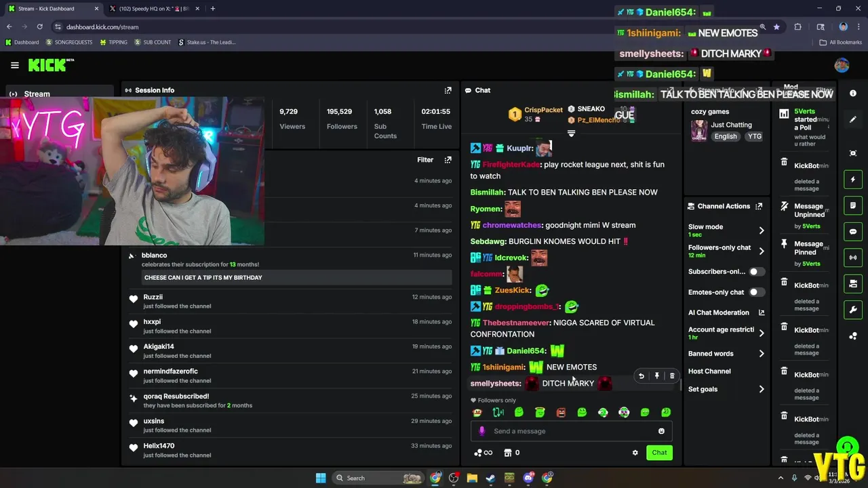Delete the smellysheets message with trash icon
This screenshot has width=868, height=488.
(x=672, y=376)
